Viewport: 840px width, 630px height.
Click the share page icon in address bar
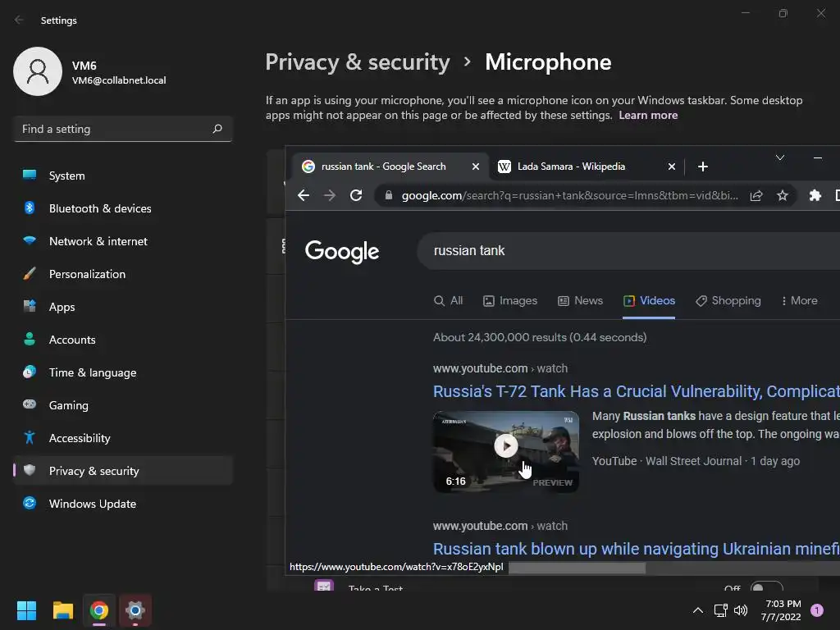coord(756,195)
